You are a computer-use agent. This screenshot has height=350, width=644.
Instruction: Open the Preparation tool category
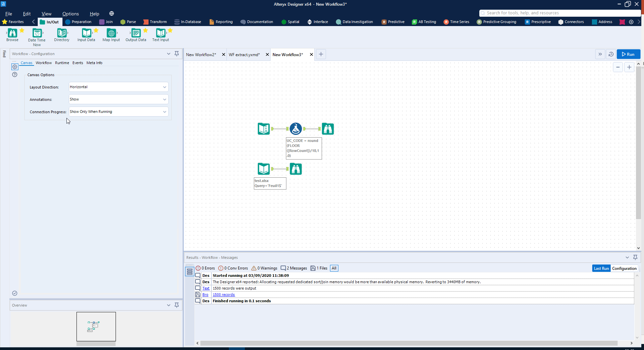tap(78, 22)
